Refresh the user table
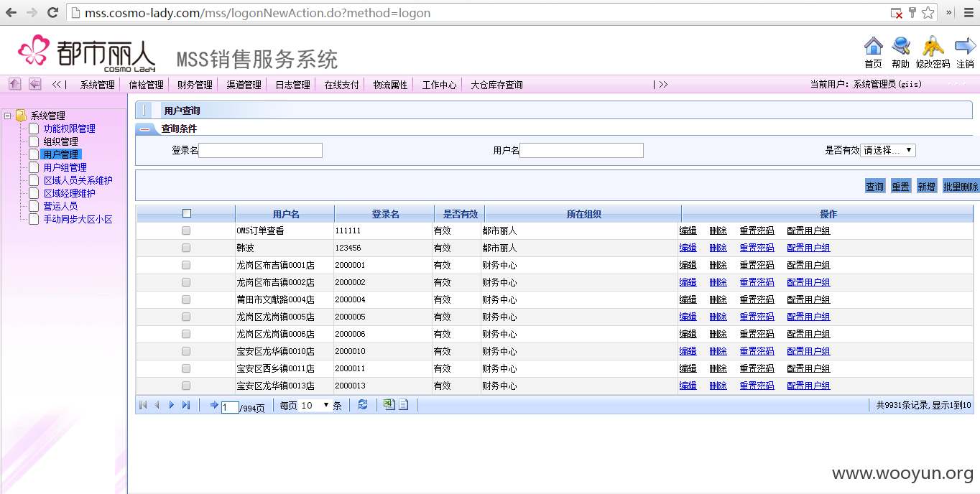 coord(363,405)
